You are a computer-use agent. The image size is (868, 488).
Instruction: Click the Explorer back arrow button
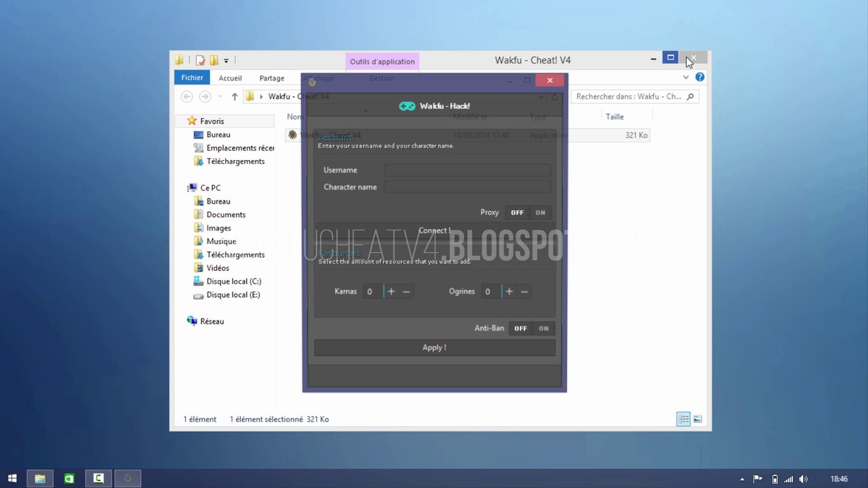point(187,97)
